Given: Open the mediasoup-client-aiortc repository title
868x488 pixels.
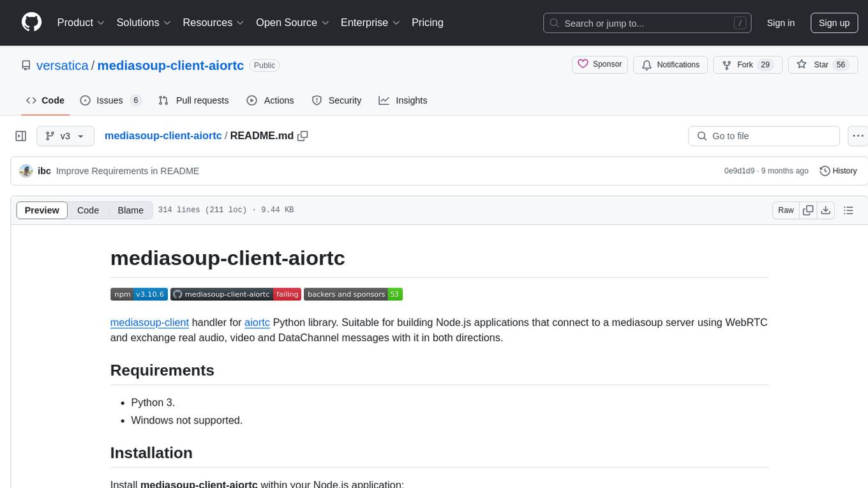Looking at the screenshot, I should [170, 65].
